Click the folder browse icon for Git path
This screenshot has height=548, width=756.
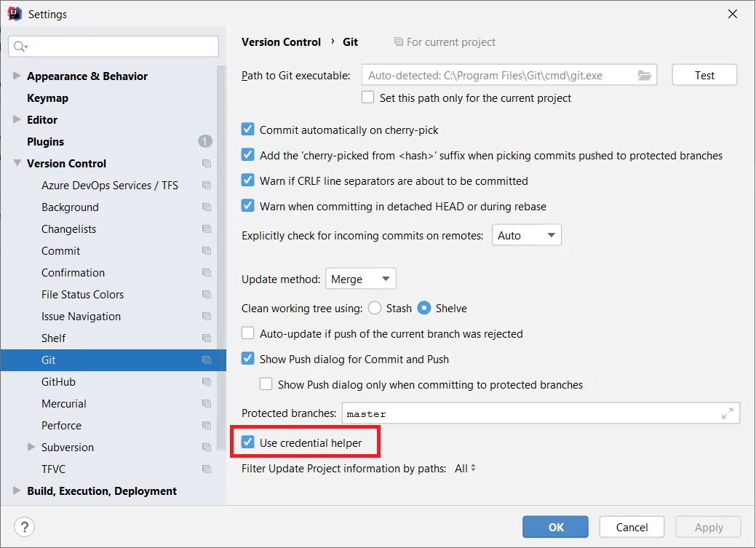(x=644, y=75)
